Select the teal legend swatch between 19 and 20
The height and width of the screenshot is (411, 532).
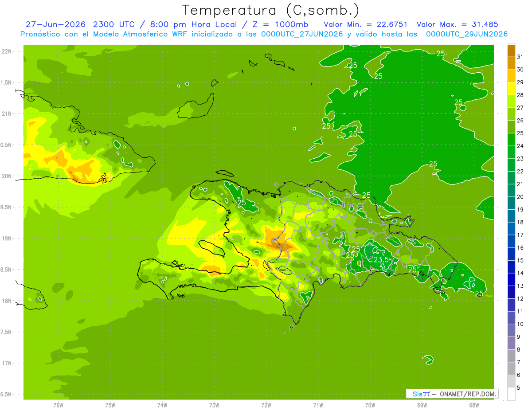[511, 203]
